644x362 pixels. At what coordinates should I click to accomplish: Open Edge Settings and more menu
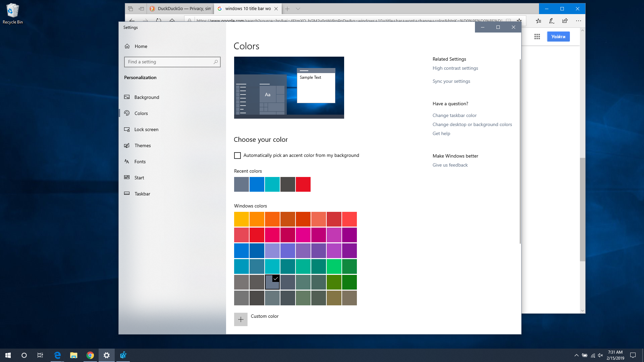point(578,21)
